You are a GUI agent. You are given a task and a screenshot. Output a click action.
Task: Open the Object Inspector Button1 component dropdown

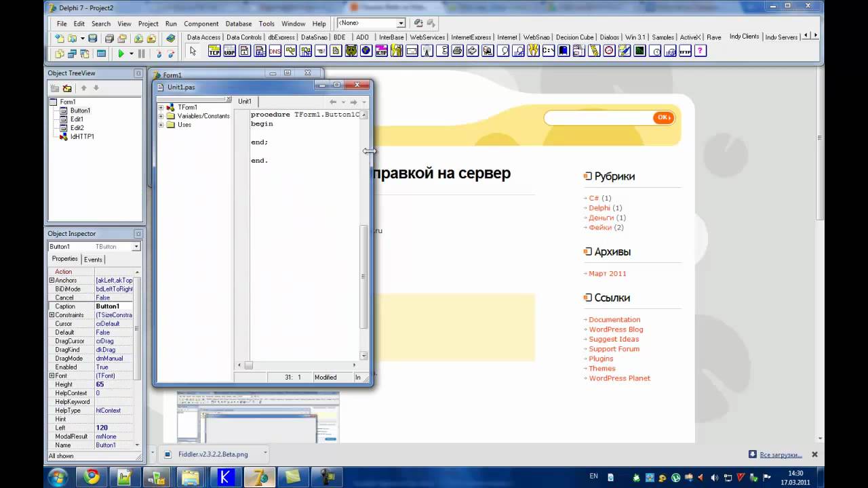coord(136,247)
